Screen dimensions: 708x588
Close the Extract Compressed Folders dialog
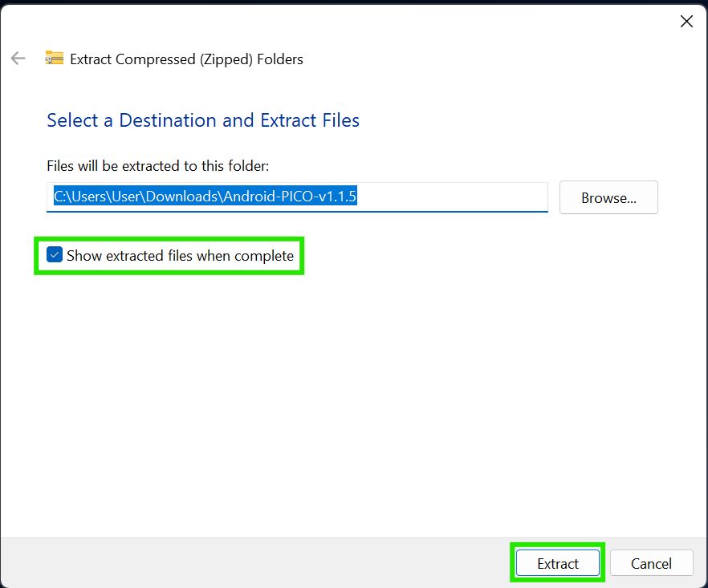point(686,21)
